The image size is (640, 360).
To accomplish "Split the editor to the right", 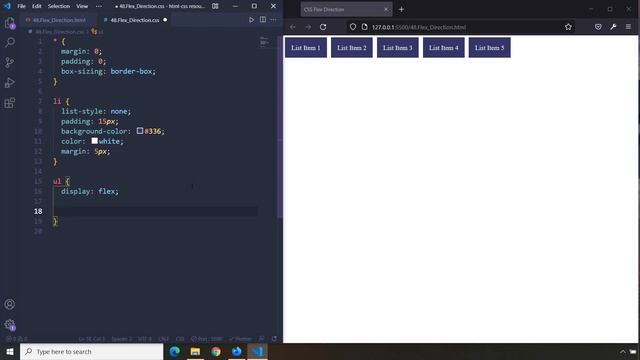I will 263,20.
